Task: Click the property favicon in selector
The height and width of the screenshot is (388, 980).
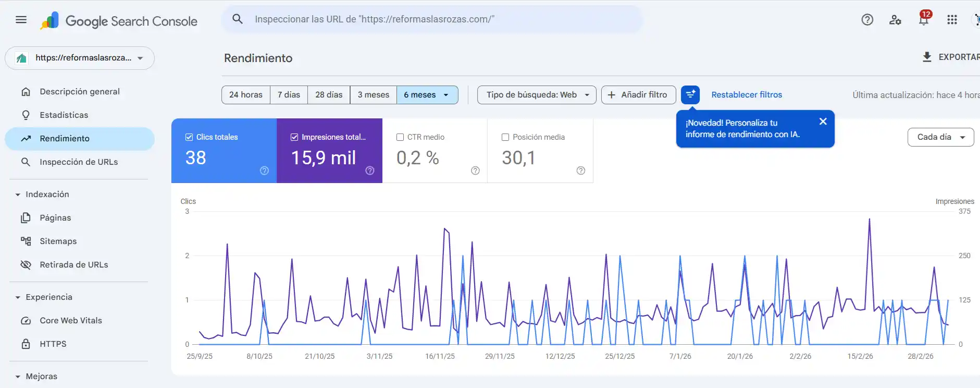Action: click(21, 58)
